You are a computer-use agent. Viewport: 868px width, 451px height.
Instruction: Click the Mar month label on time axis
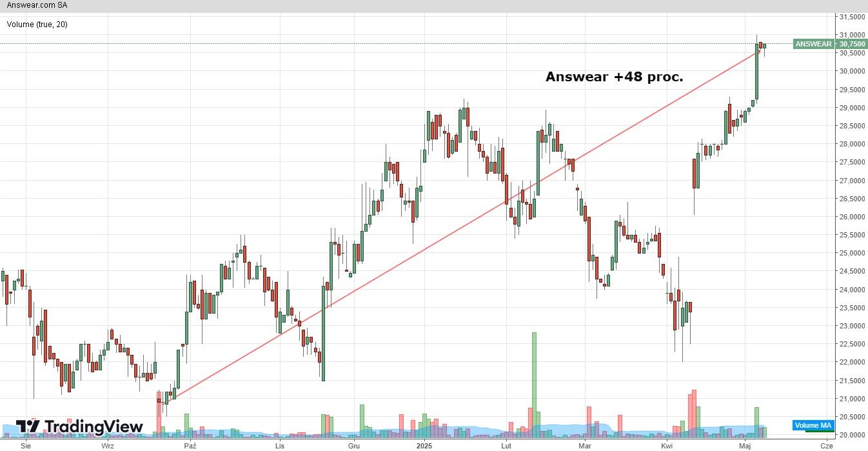[585, 445]
